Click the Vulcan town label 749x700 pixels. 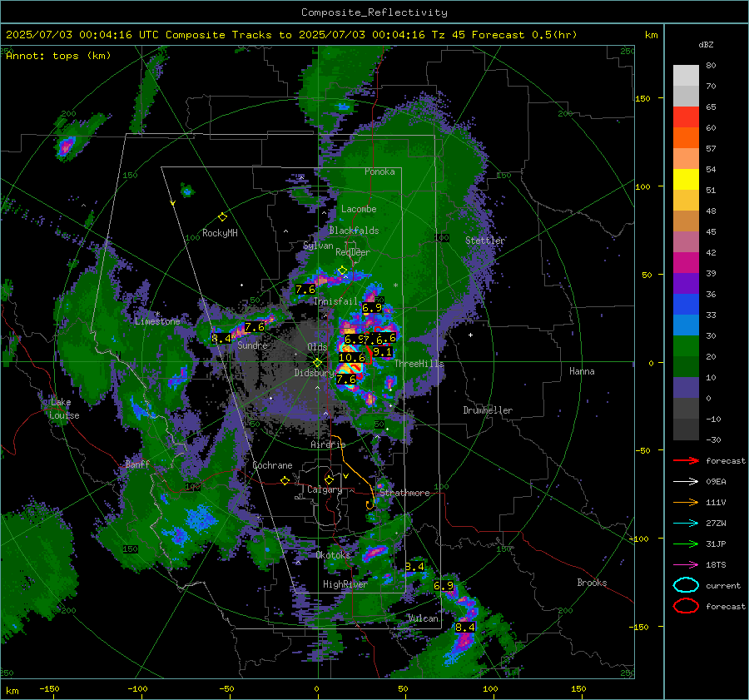coord(424,618)
